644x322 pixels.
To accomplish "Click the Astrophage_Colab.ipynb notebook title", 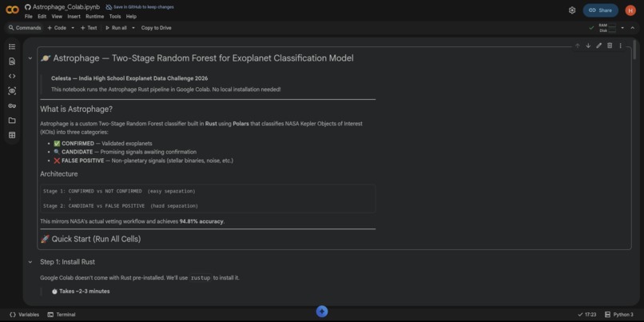I will (66, 7).
